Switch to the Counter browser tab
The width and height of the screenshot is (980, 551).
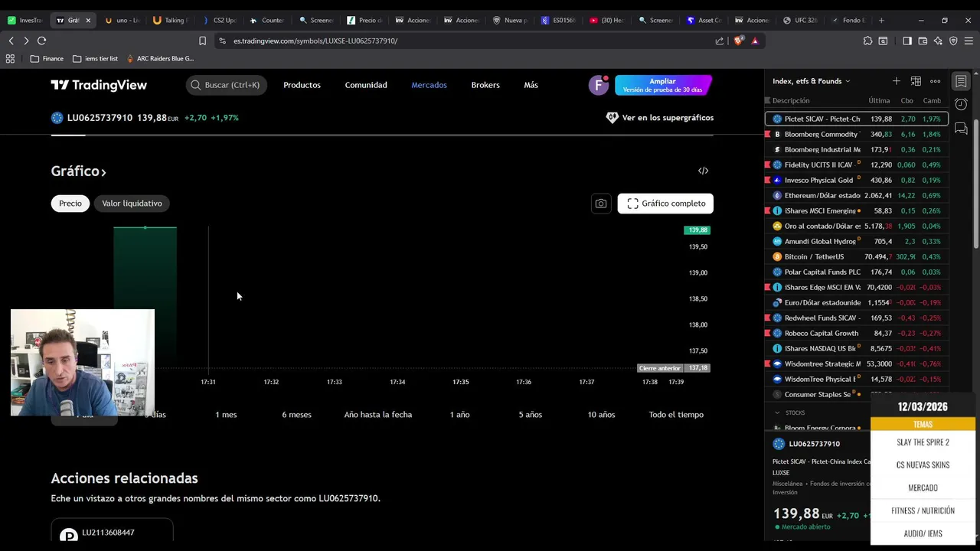(x=267, y=21)
